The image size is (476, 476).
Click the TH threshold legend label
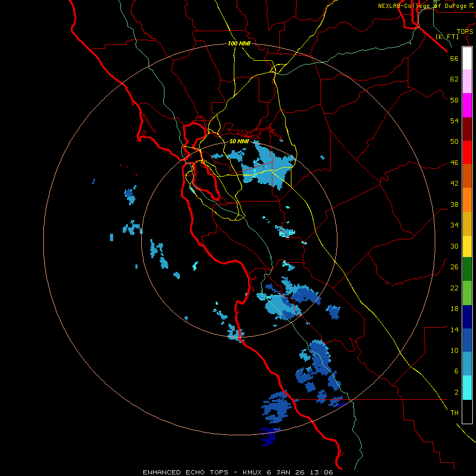pos(454,413)
